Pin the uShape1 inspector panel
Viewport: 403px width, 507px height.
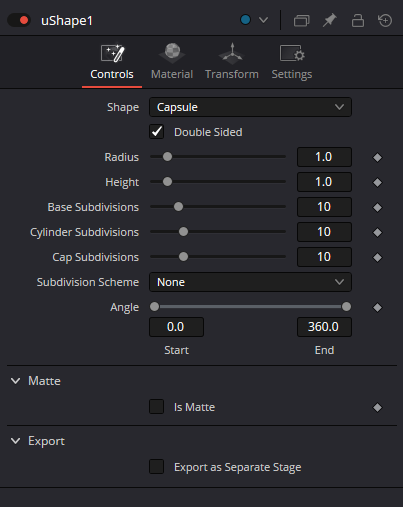click(329, 20)
